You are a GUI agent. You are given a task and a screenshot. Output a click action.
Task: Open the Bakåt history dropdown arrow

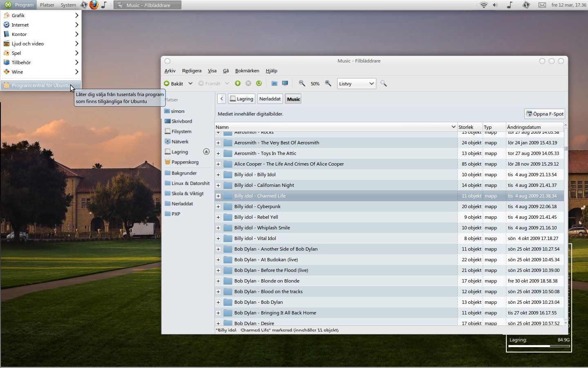tap(190, 83)
